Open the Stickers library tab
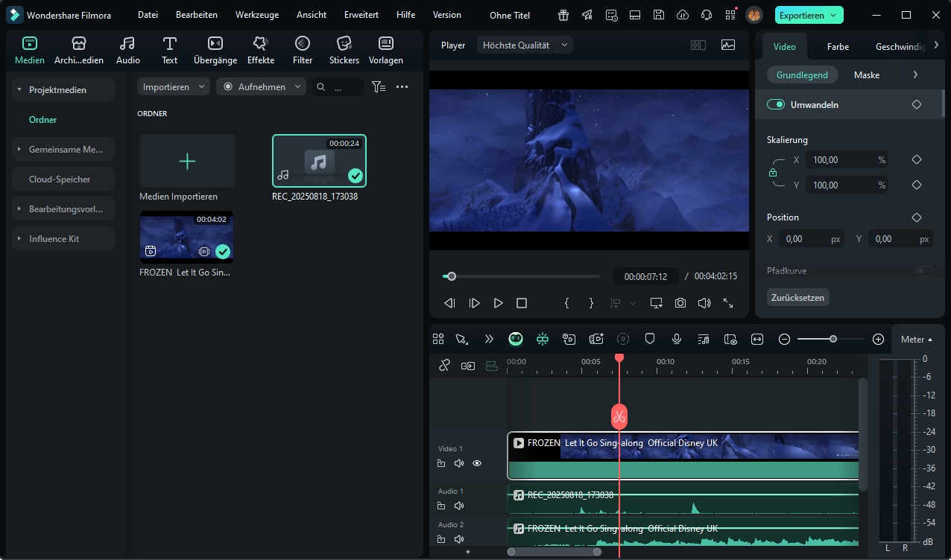Image resolution: width=951 pixels, height=560 pixels. (x=344, y=50)
